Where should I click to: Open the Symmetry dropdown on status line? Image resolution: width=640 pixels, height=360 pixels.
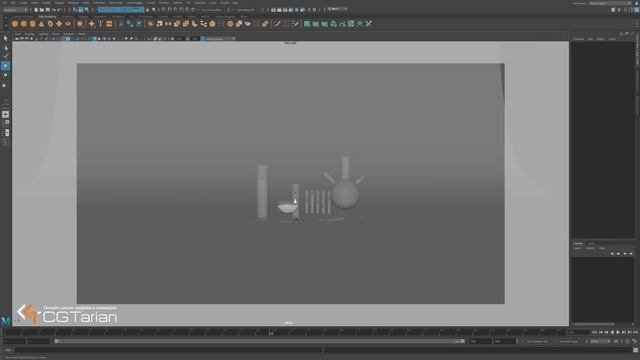pos(246,10)
